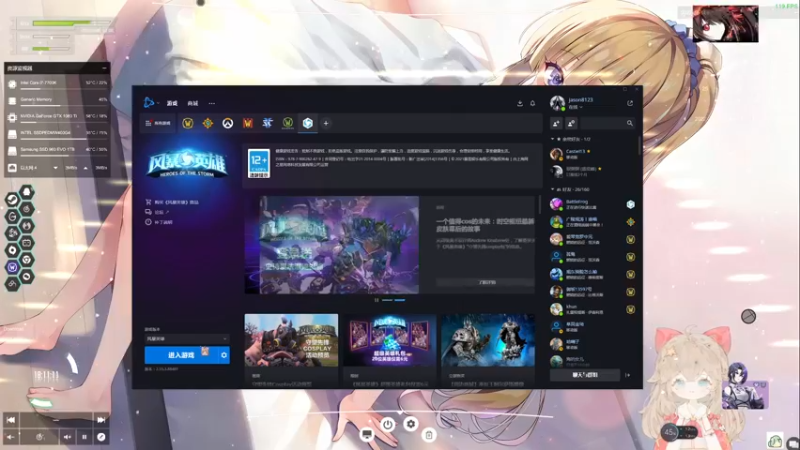Viewport: 800px width, 450px height.
Task: Open the downloads icon in top bar
Action: (x=520, y=103)
